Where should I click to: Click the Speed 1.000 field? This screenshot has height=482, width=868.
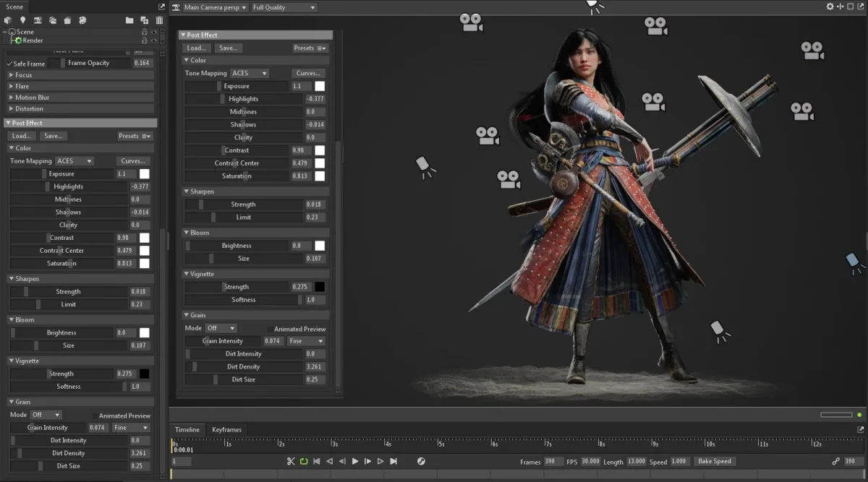coord(679,461)
